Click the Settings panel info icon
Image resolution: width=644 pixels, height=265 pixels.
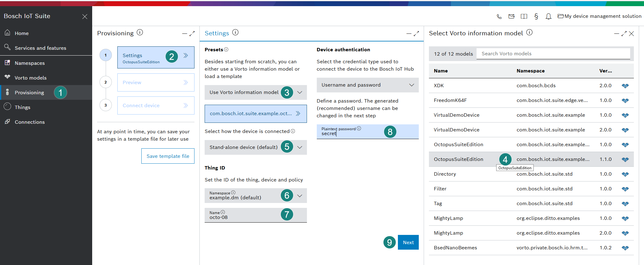click(x=235, y=32)
